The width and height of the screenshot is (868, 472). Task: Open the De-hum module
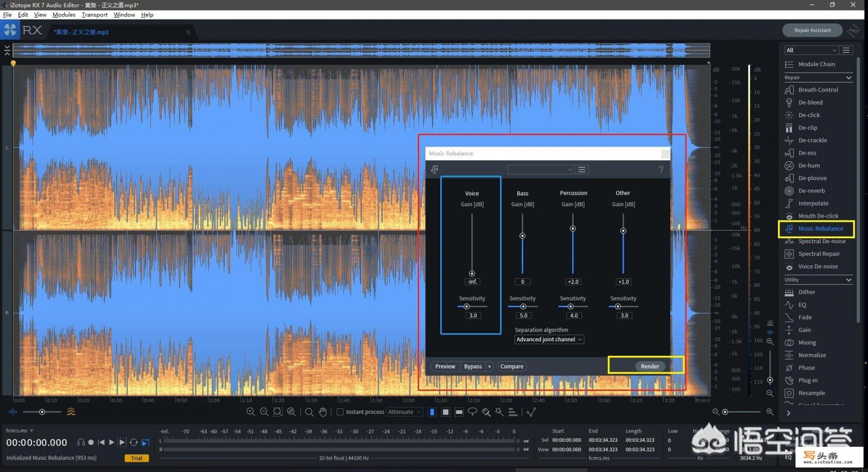pos(809,165)
